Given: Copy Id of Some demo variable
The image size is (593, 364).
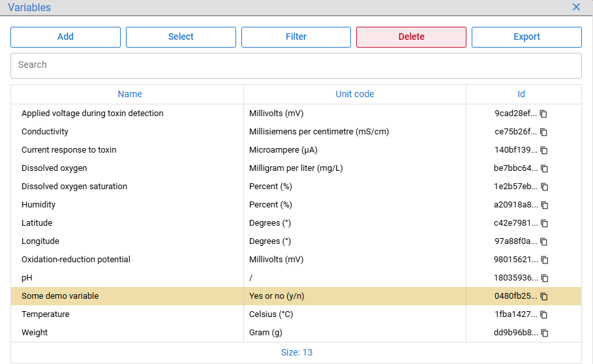Looking at the screenshot, I should tap(544, 296).
